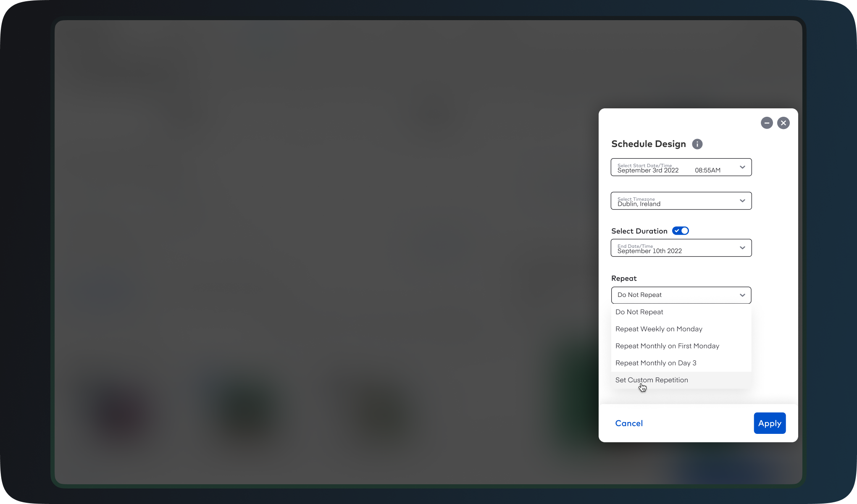Click the dropdown arrow for Timezone

coord(742,200)
